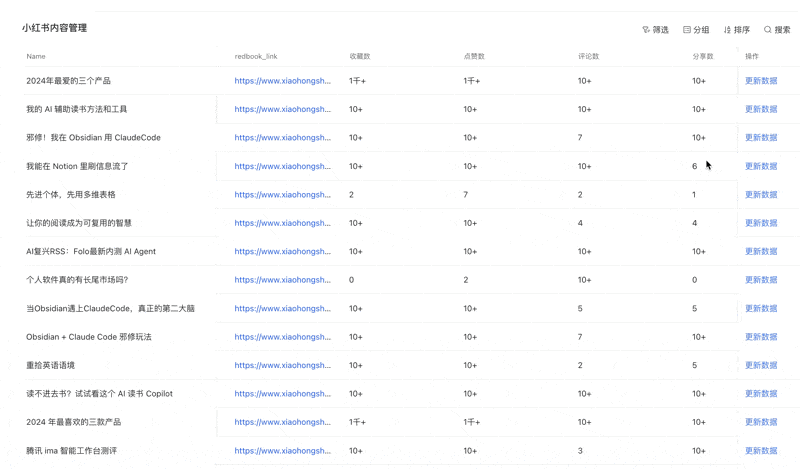Click the 评论数 column header

click(x=589, y=56)
